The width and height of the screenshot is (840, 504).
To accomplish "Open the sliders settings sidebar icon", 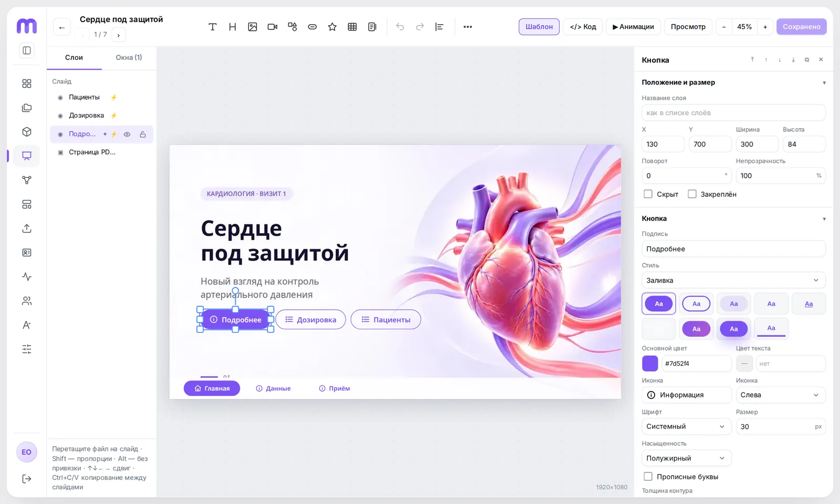I will point(27,349).
